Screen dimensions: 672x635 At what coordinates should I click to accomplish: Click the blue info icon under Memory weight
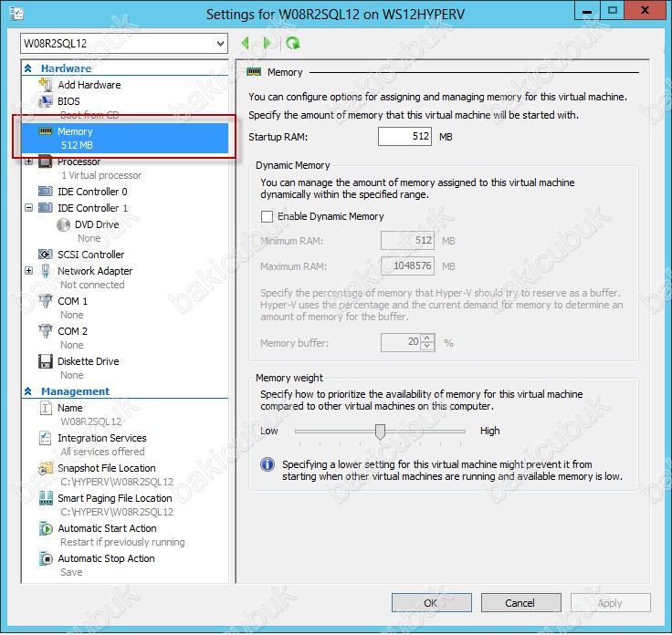click(x=268, y=464)
